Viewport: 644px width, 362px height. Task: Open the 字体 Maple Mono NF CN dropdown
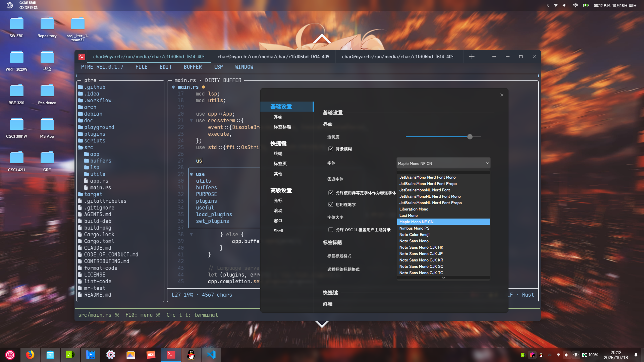[443, 163]
